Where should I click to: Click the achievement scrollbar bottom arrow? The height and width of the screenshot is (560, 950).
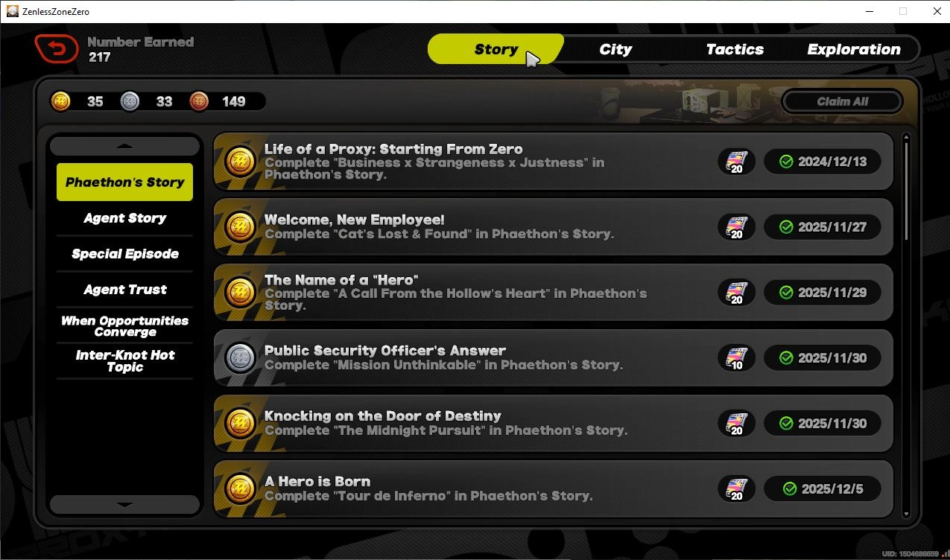(x=906, y=513)
